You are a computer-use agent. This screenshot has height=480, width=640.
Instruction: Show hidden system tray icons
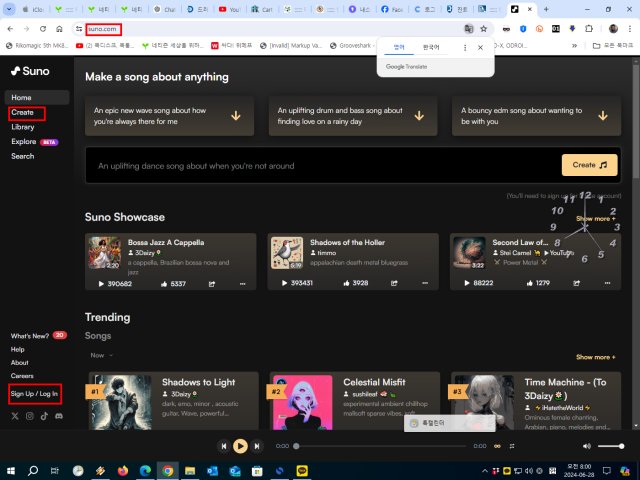[x=485, y=471]
